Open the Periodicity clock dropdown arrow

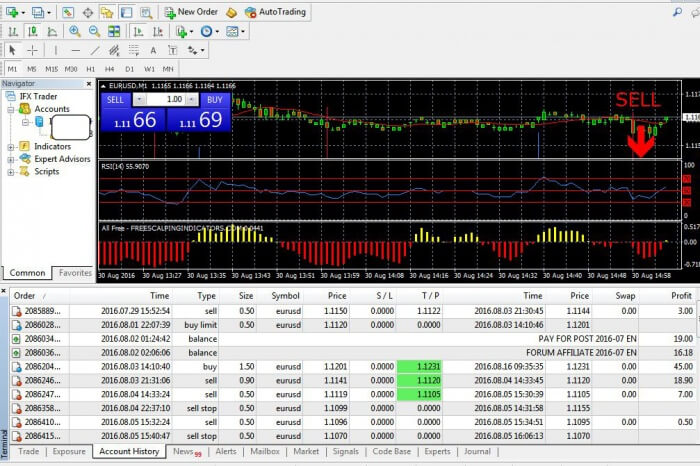pos(218,31)
